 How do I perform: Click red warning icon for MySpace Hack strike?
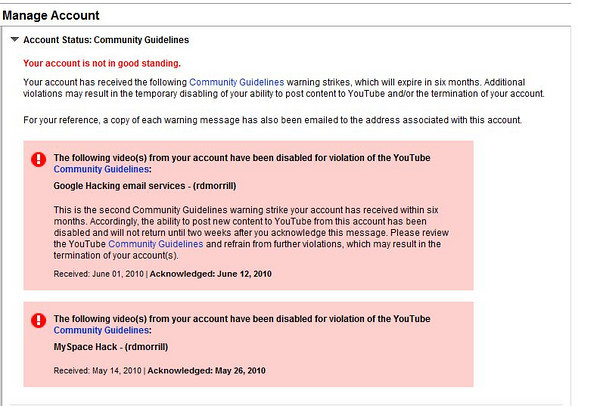39,320
